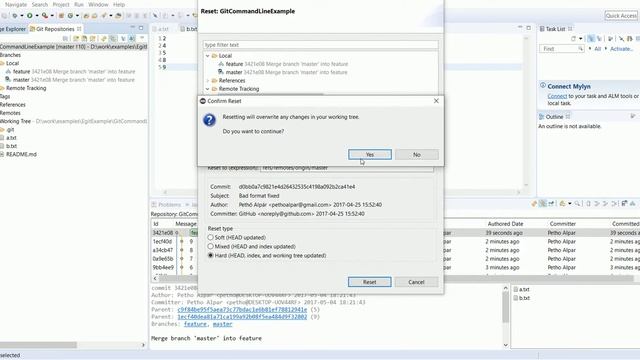This screenshot has width=640, height=360.
Task: Maximize the Git Repositories view panel
Action: coord(141,28)
